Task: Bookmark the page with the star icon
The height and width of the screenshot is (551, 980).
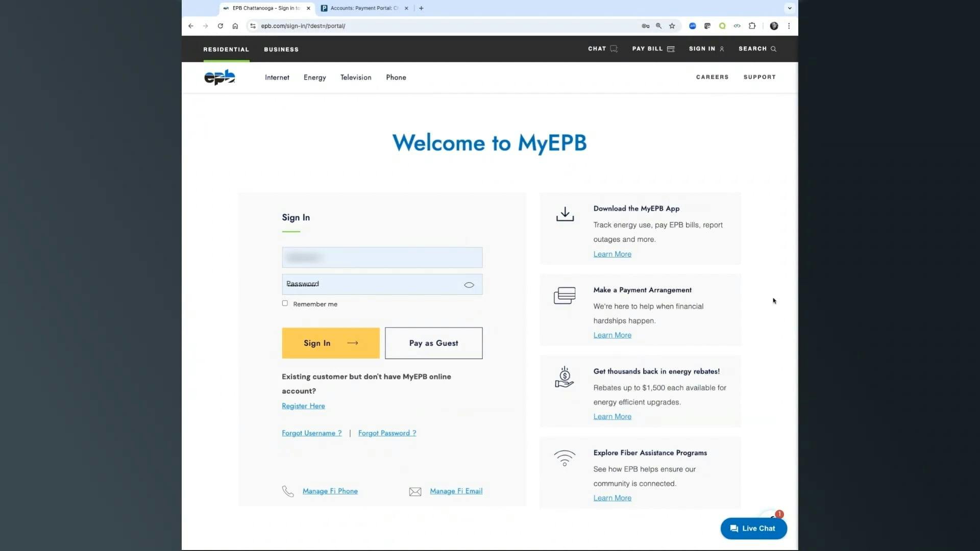Action: [x=672, y=26]
